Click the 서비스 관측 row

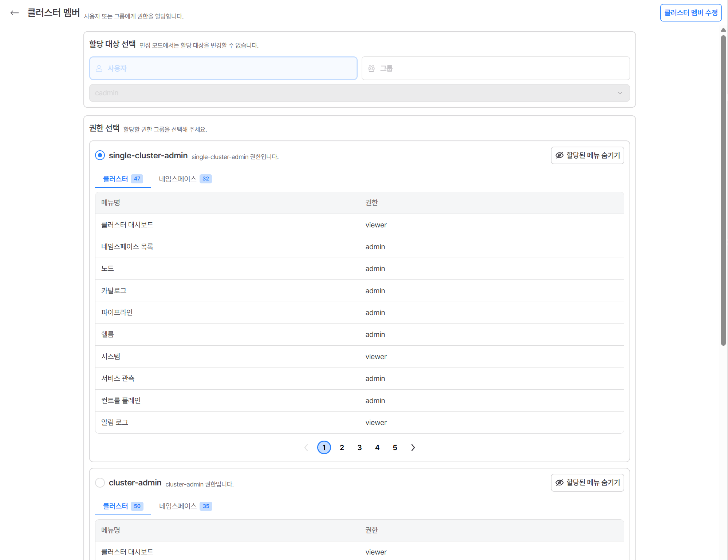click(x=359, y=379)
